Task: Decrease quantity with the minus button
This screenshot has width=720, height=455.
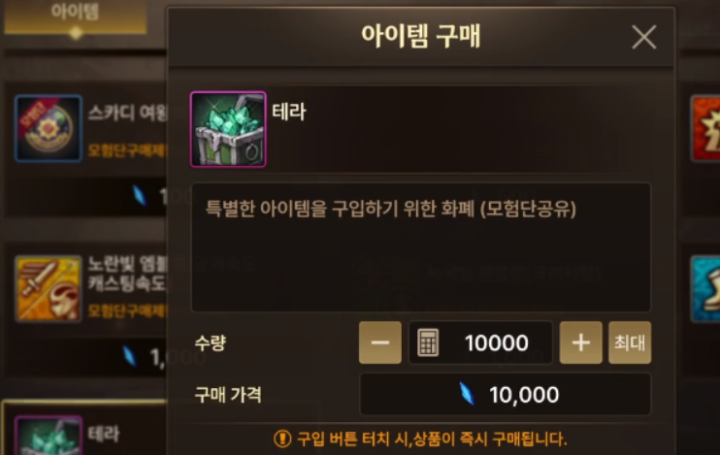Action: pyautogui.click(x=380, y=343)
